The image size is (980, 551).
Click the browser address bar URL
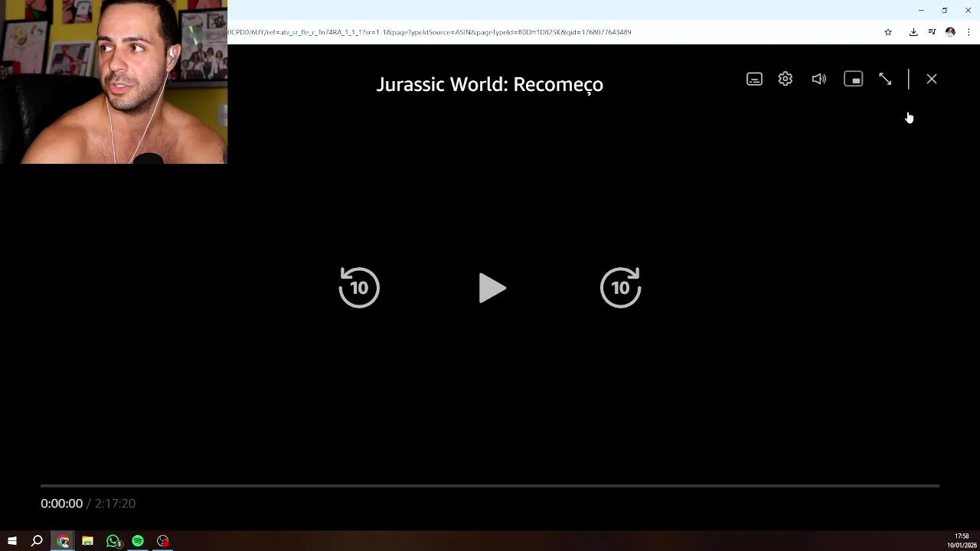click(x=430, y=32)
